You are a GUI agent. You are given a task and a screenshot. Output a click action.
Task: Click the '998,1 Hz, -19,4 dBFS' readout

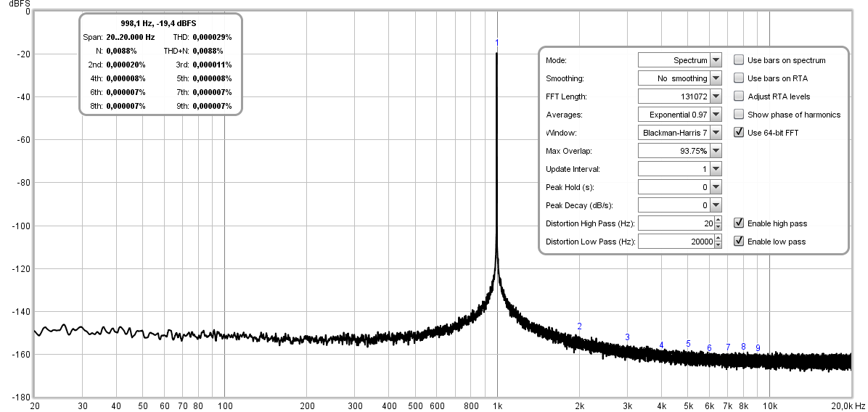coord(158,23)
